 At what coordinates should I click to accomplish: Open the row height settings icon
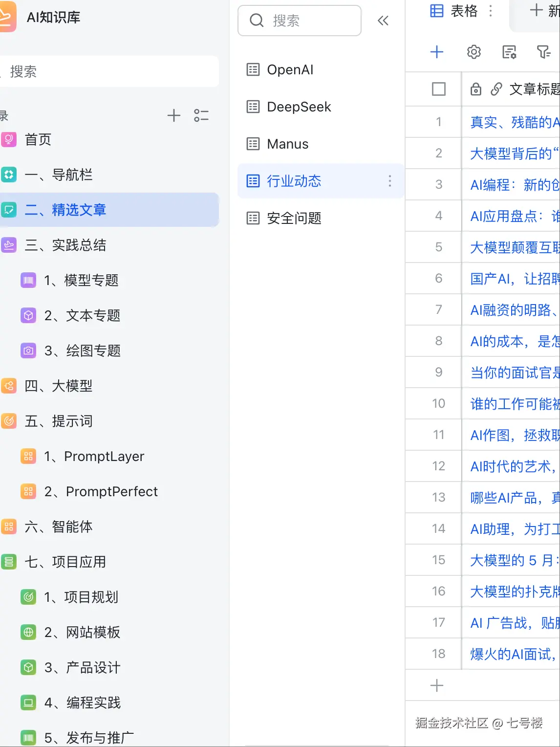[510, 52]
